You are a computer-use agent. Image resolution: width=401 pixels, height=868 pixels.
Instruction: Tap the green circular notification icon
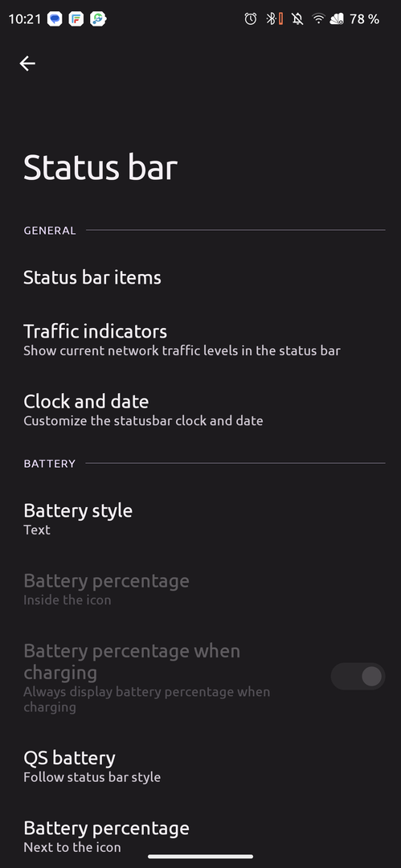point(98,18)
